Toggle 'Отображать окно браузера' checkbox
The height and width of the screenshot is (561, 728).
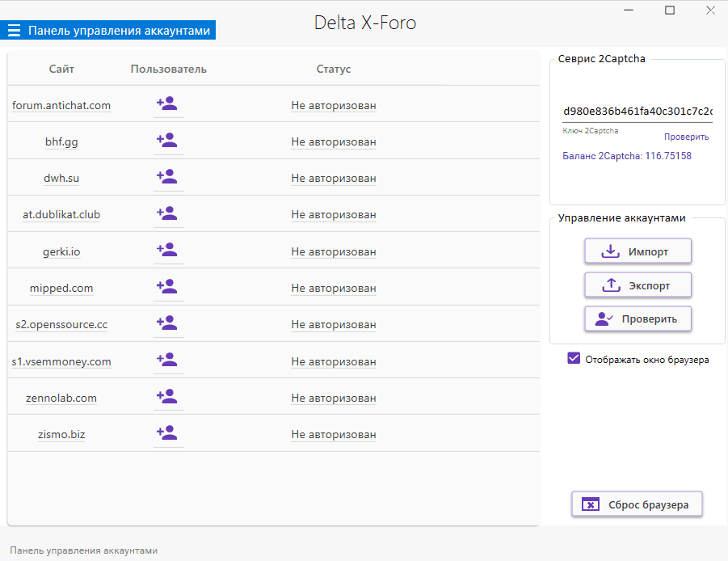coord(574,359)
